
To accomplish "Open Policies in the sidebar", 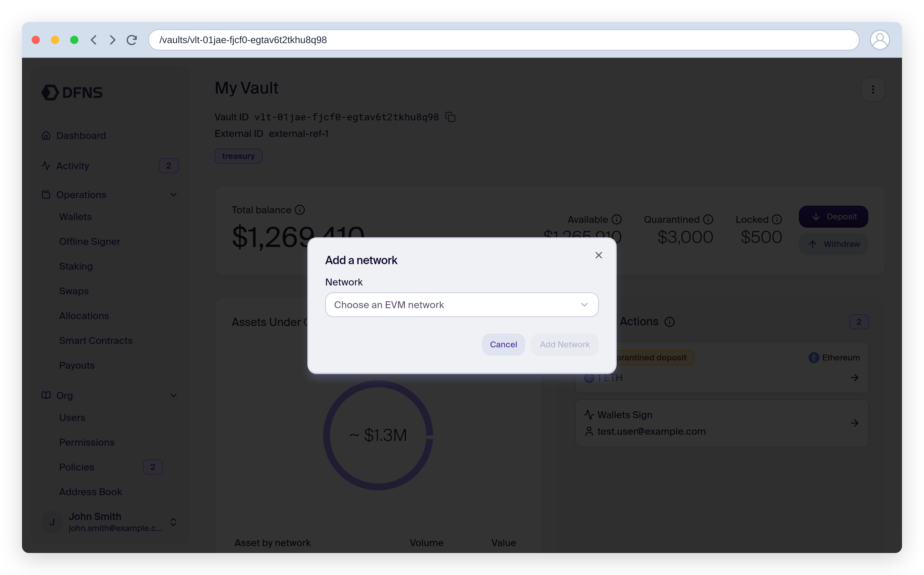I will point(76,467).
